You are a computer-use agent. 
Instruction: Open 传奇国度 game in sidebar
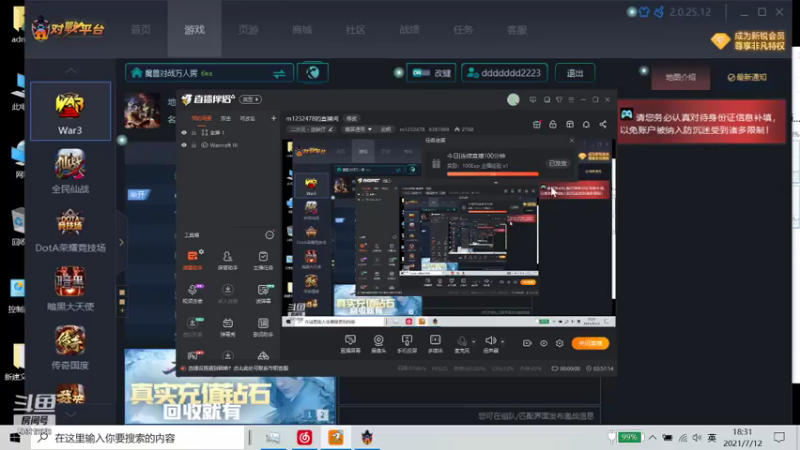point(70,348)
